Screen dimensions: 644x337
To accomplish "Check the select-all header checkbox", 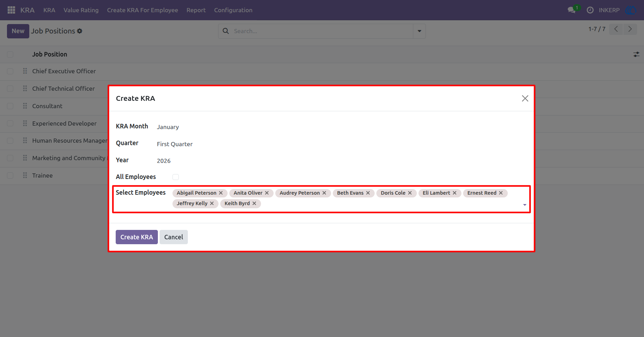I will (10, 54).
